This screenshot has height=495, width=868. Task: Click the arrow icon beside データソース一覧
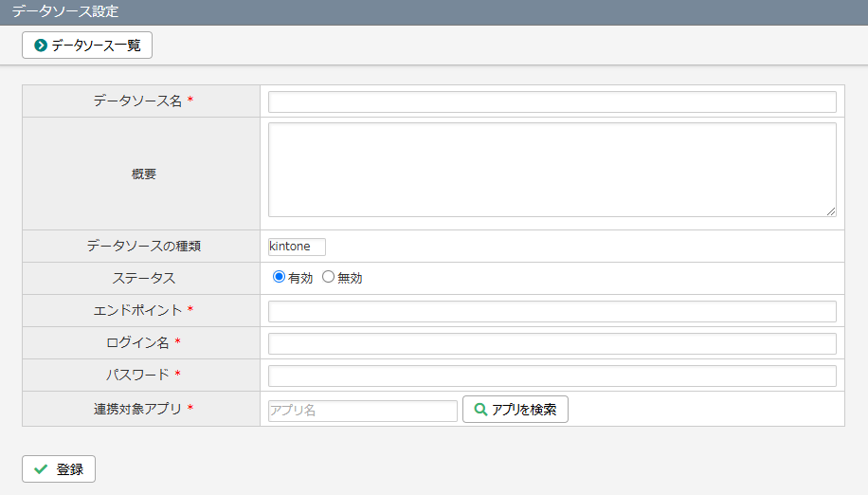coord(41,46)
